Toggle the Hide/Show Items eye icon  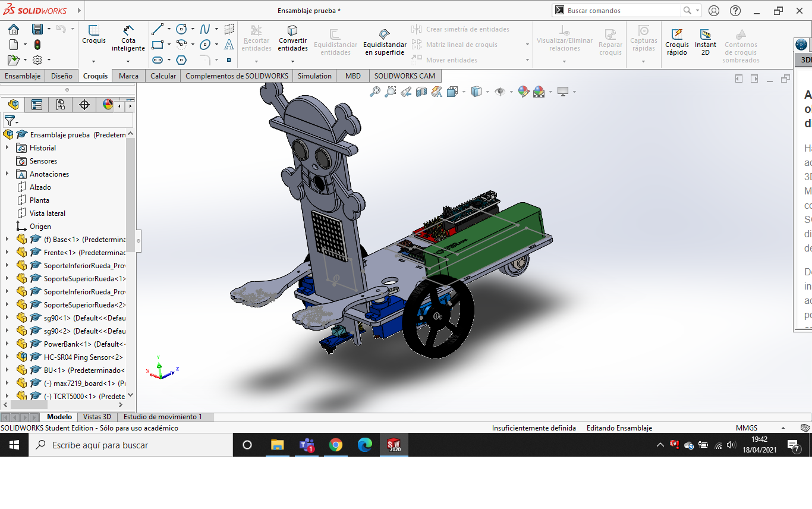(x=500, y=92)
